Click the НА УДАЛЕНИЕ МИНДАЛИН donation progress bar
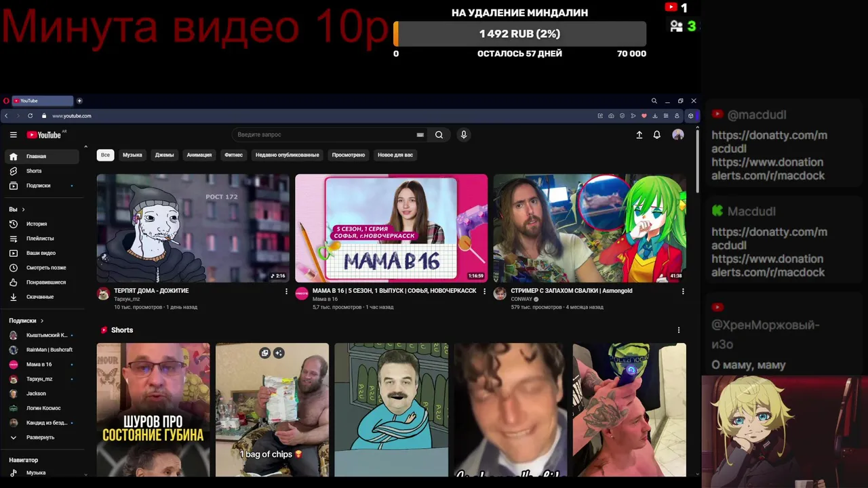 click(x=520, y=34)
